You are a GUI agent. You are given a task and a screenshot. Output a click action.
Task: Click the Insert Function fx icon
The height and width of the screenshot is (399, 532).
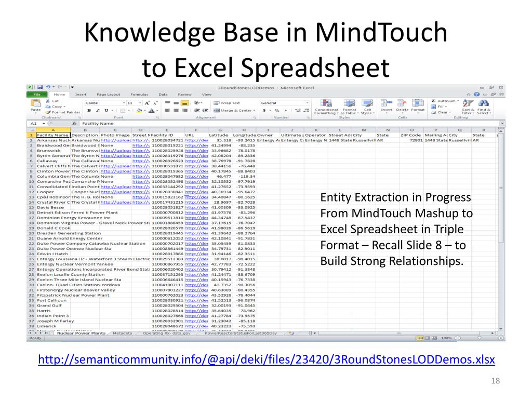point(74,124)
